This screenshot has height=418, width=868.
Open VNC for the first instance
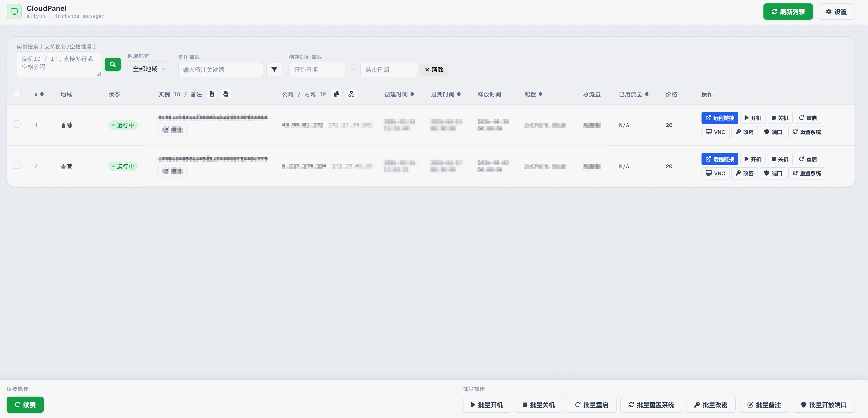coord(715,132)
